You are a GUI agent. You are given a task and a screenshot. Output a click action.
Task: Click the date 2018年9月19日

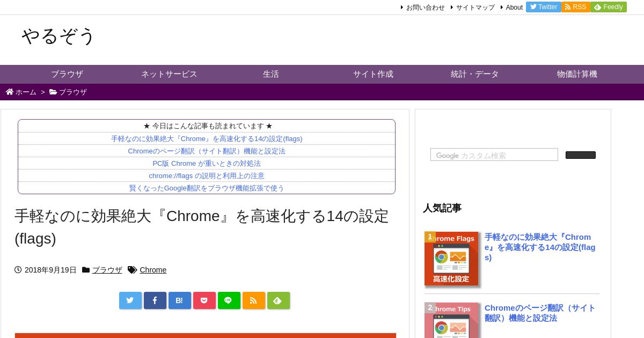[x=50, y=270]
